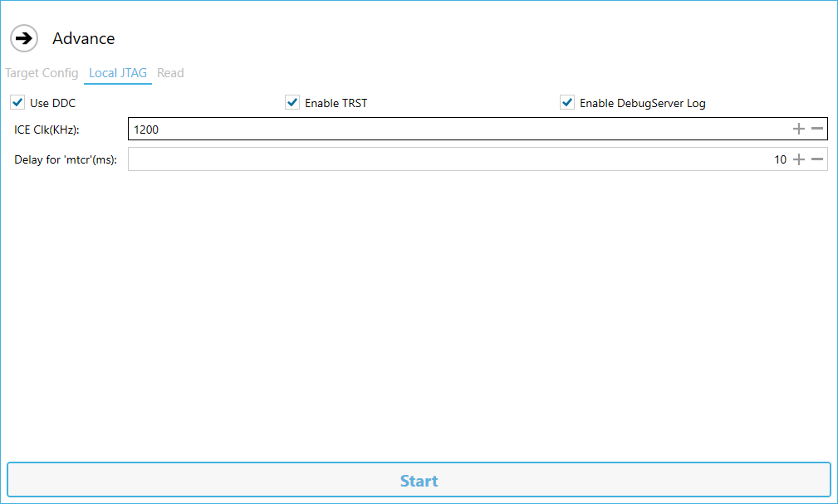Increase ICE Clk value with plus icon

799,129
